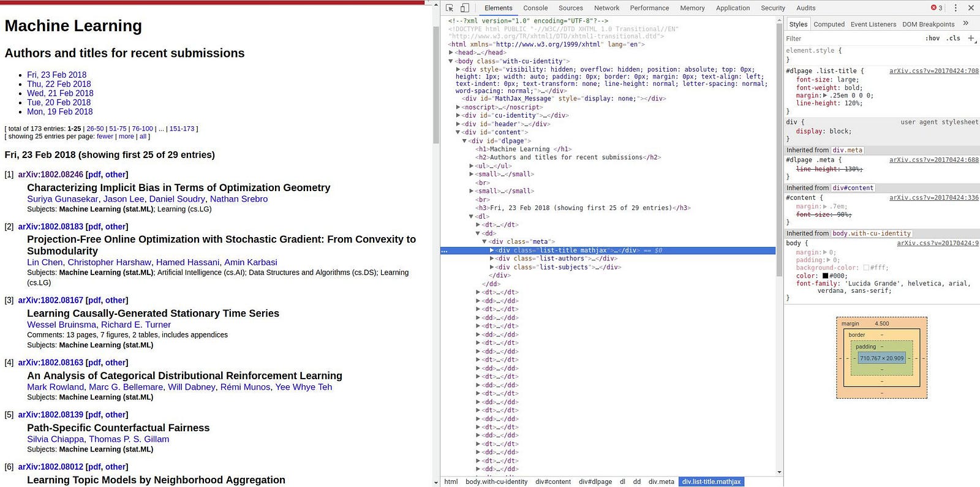
Task: Toggle the device toolbar icon
Action: pyautogui.click(x=465, y=8)
